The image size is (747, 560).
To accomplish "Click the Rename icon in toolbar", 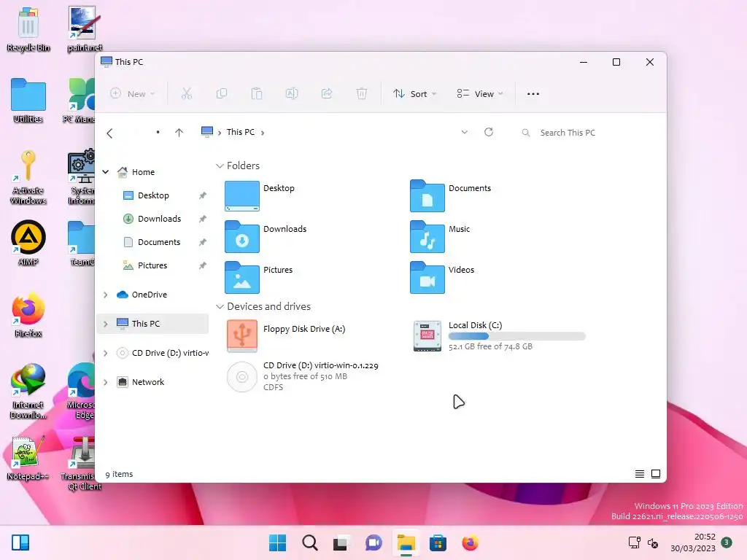I will pyautogui.click(x=292, y=94).
